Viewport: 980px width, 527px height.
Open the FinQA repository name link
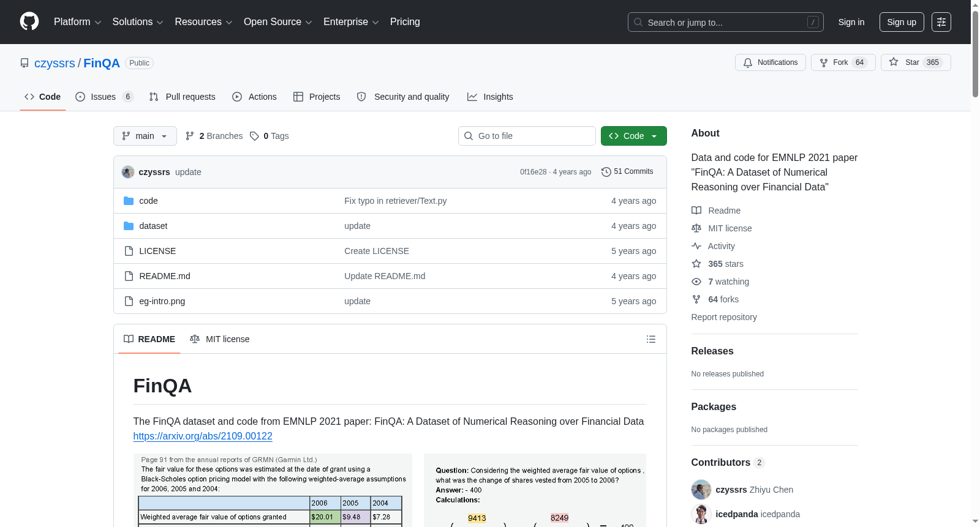[x=102, y=63]
